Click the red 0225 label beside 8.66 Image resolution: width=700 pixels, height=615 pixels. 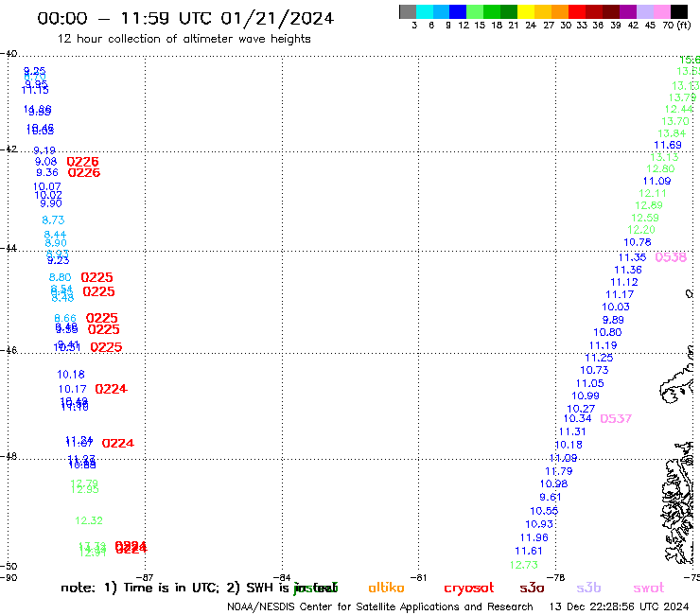pyautogui.click(x=102, y=318)
